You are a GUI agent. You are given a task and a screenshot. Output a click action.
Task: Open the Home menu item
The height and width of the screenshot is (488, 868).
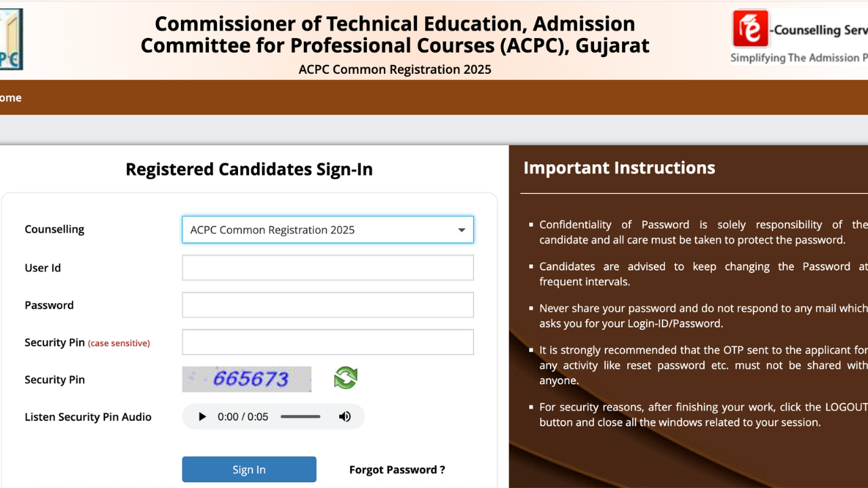(x=11, y=98)
